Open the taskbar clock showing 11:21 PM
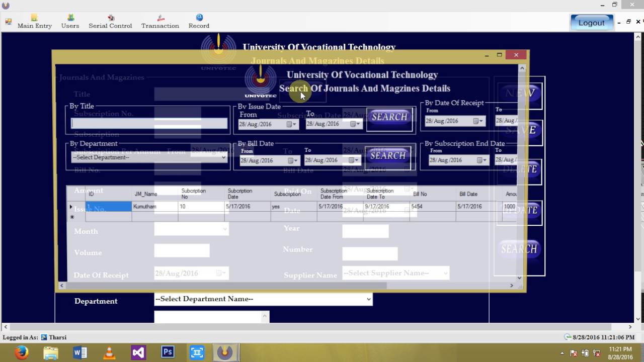 click(620, 353)
